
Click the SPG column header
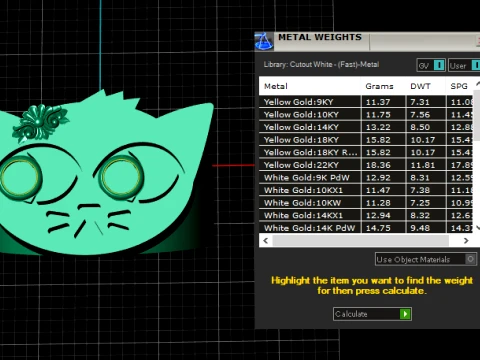tap(460, 86)
